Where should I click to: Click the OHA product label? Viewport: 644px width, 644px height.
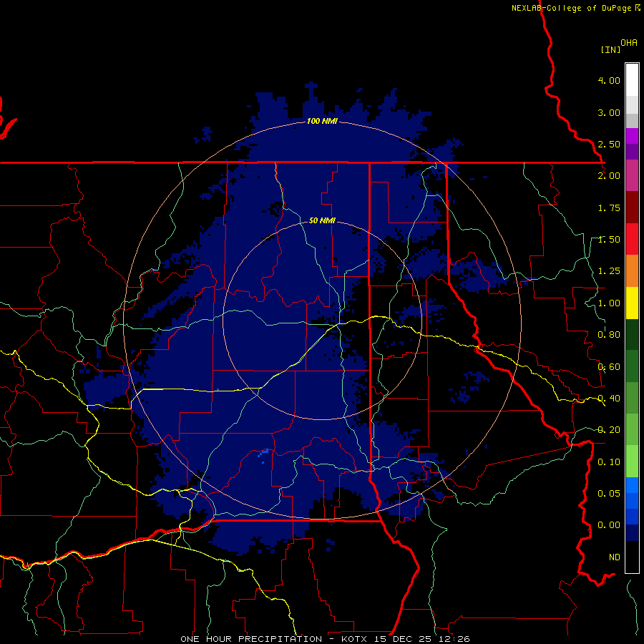pyautogui.click(x=629, y=42)
